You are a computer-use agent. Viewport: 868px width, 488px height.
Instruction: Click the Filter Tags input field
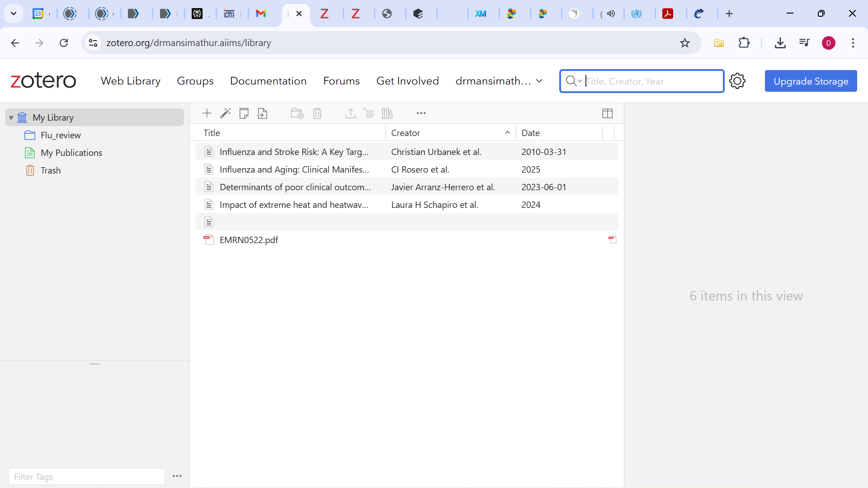point(86,477)
